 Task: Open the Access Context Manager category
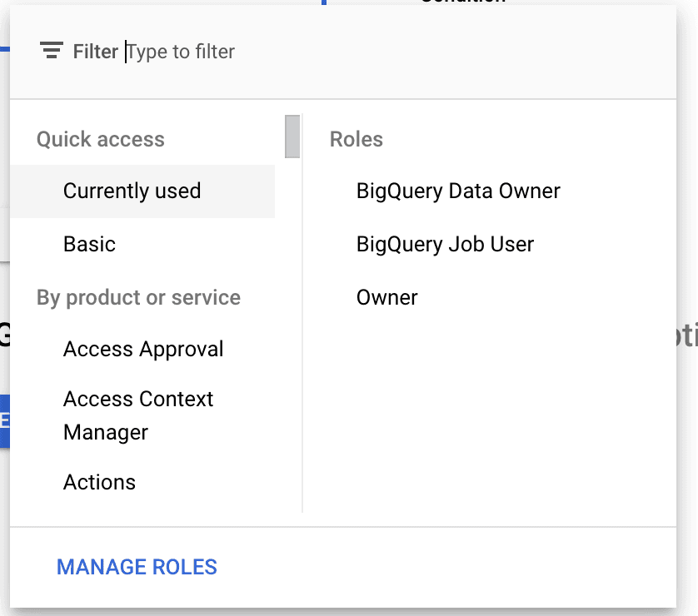(x=142, y=415)
